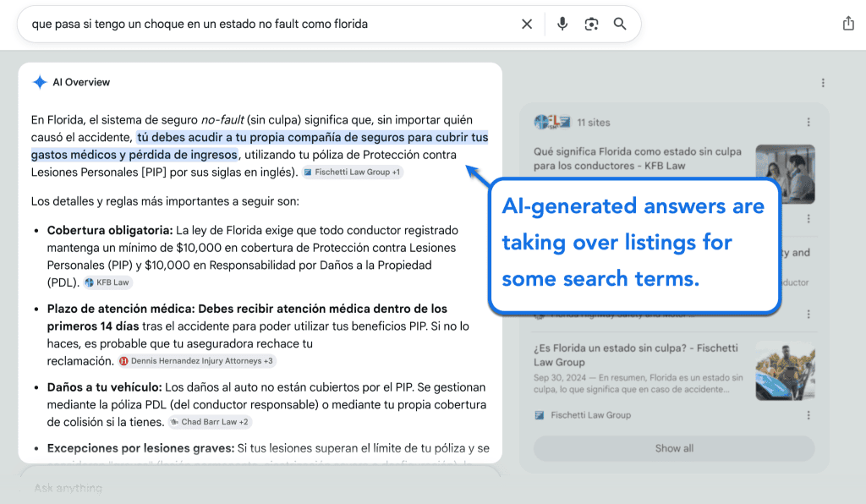The width and height of the screenshot is (866, 504).
Task: Click the 'Daños a tu vehículo:' bullet heading
Action: point(104,387)
